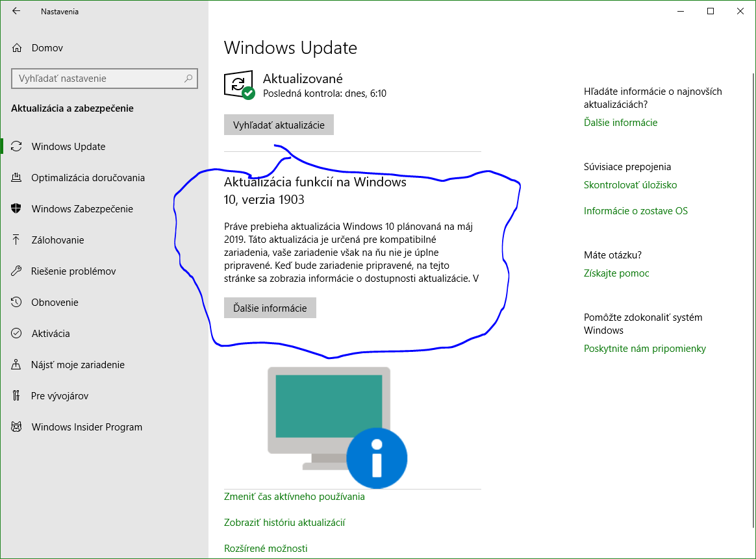Click the Windows Update sync icon in sidebar
Image resolution: width=756 pixels, height=559 pixels.
pyautogui.click(x=16, y=147)
